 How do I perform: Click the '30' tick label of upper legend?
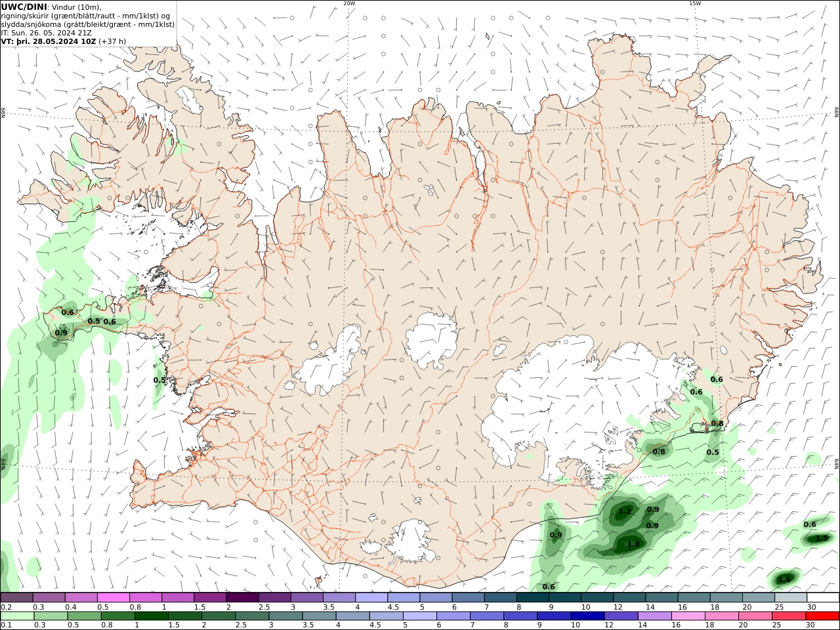click(812, 607)
